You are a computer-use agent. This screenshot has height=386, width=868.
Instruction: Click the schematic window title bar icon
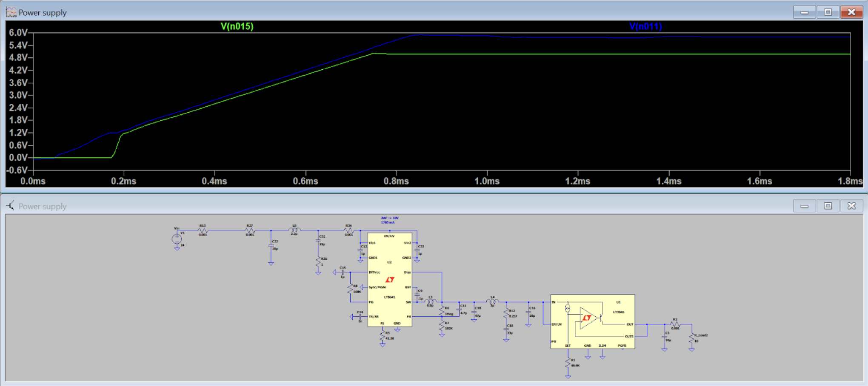pos(10,206)
